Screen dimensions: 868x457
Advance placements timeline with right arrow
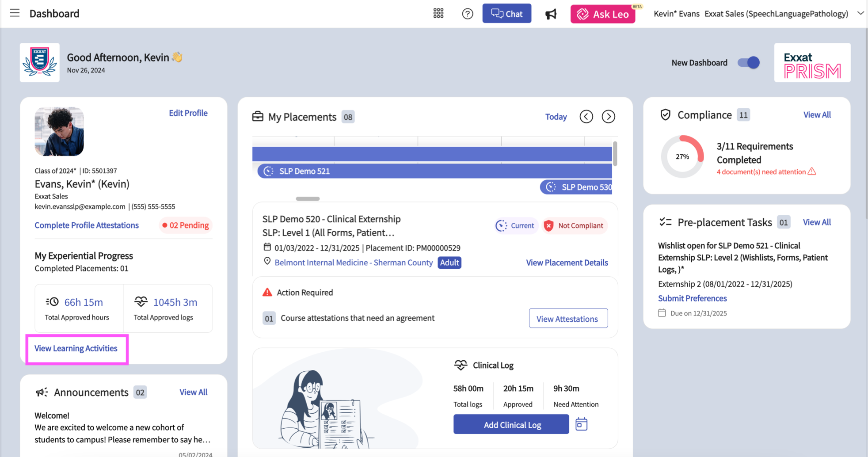click(608, 117)
